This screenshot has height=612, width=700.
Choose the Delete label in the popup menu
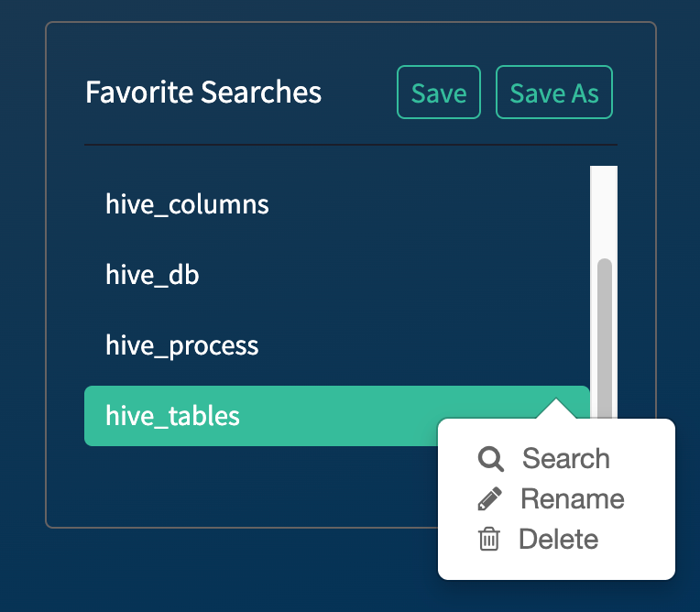pyautogui.click(x=558, y=540)
